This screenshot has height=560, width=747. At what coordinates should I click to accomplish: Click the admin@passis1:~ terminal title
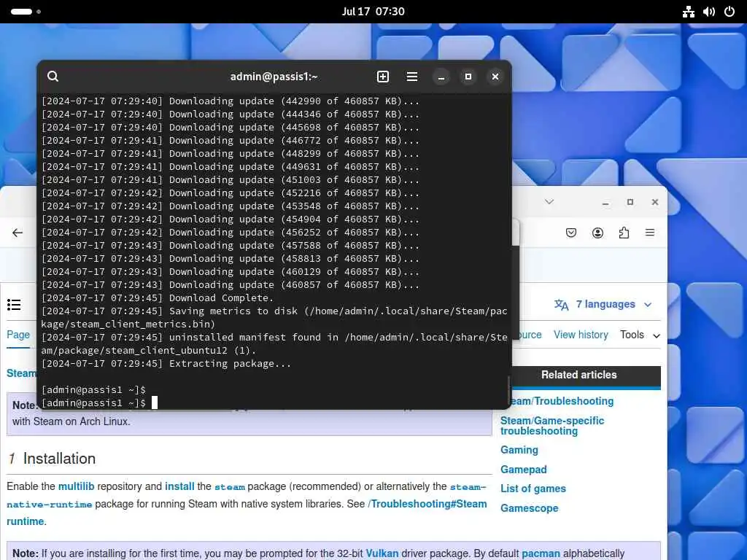coord(274,76)
